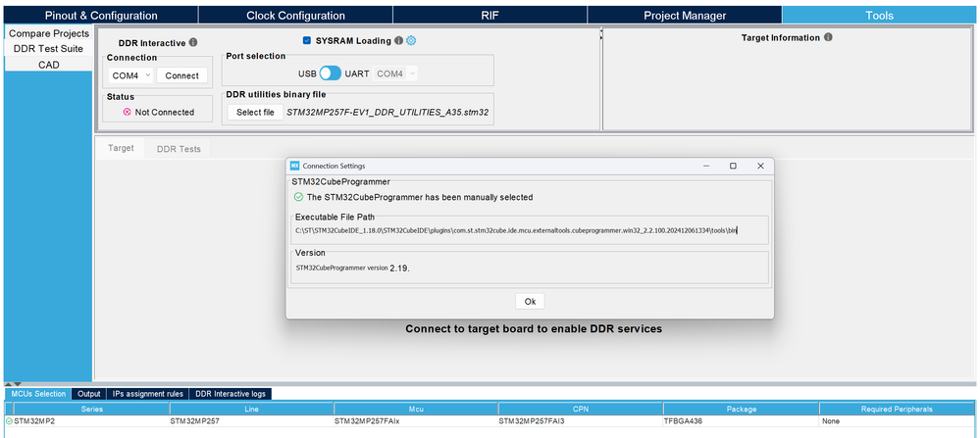The image size is (980, 438).
Task: Close the Connection Settings dialog
Action: (x=760, y=166)
